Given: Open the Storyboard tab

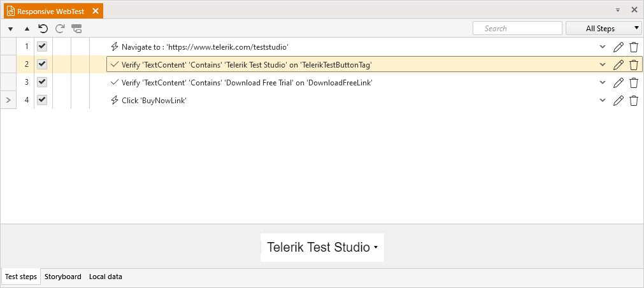Looking at the screenshot, I should click(63, 277).
